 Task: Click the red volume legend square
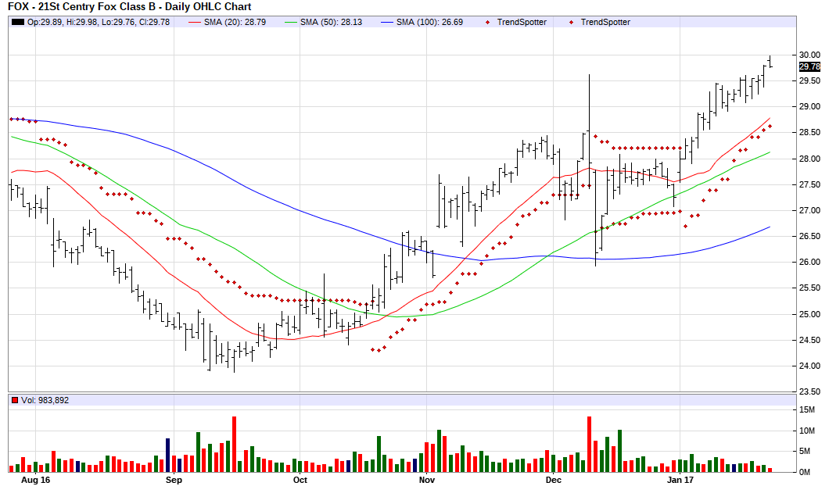tap(15, 400)
